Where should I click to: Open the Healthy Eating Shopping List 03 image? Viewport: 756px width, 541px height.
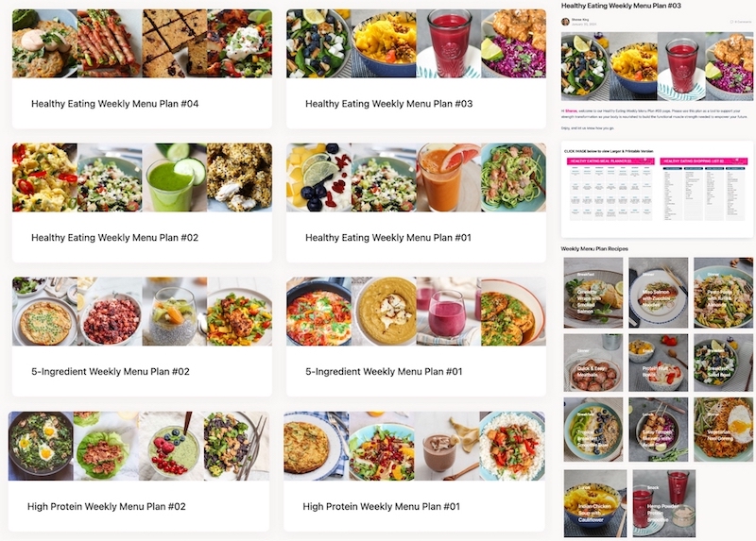click(x=703, y=189)
